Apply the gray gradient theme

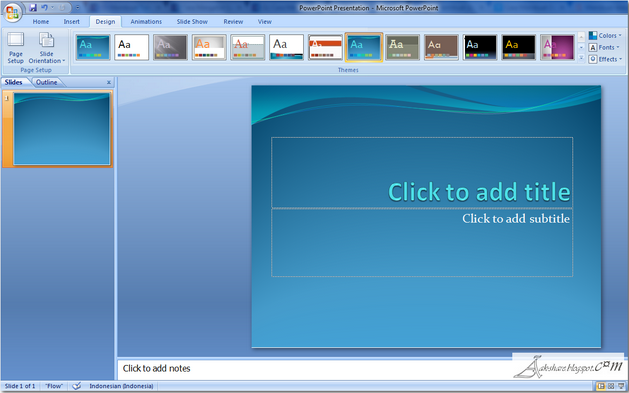170,47
